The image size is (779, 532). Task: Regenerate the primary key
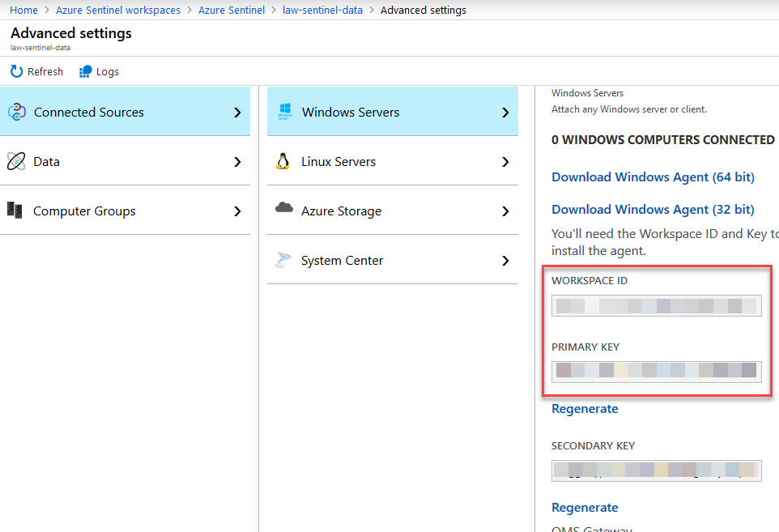click(x=585, y=409)
